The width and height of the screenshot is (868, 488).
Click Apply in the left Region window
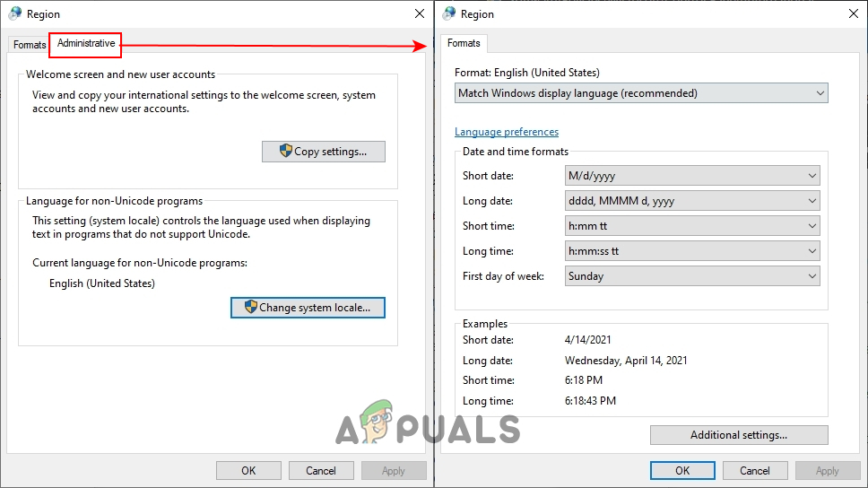394,470
